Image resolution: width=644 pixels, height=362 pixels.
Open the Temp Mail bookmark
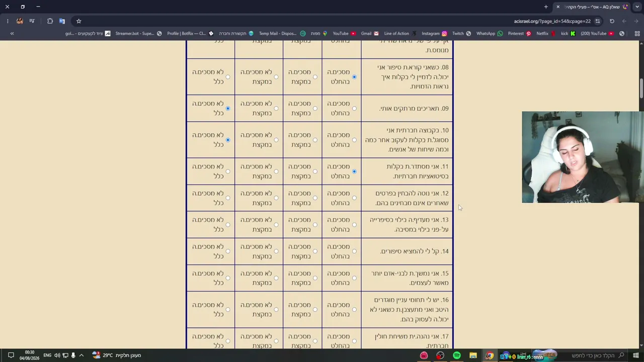click(x=281, y=34)
